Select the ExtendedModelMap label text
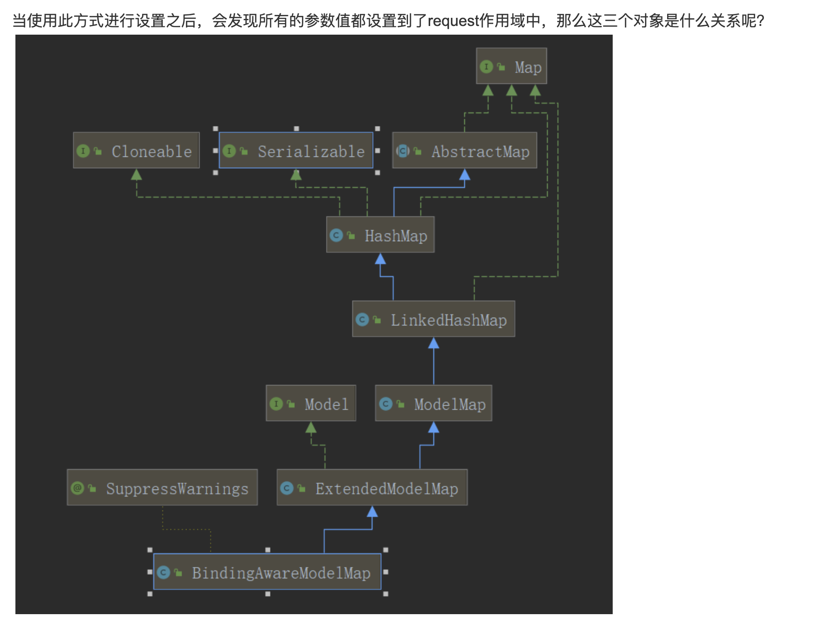 [387, 489]
